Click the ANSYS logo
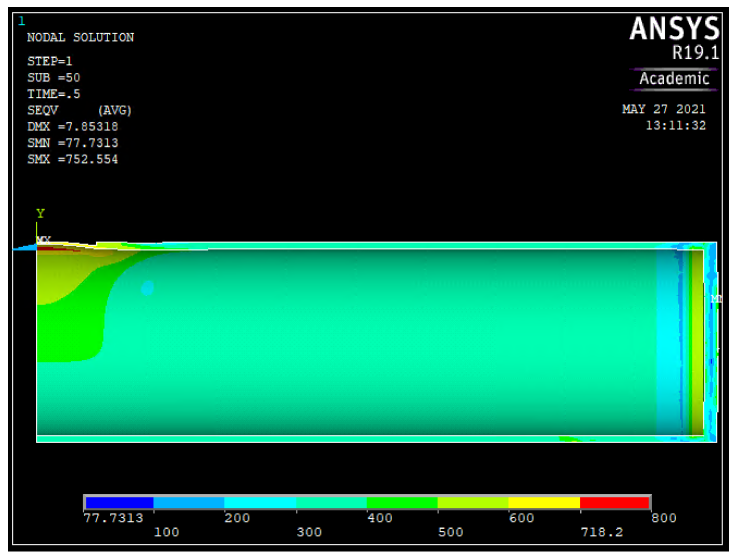This screenshot has height=560, width=737. (674, 29)
